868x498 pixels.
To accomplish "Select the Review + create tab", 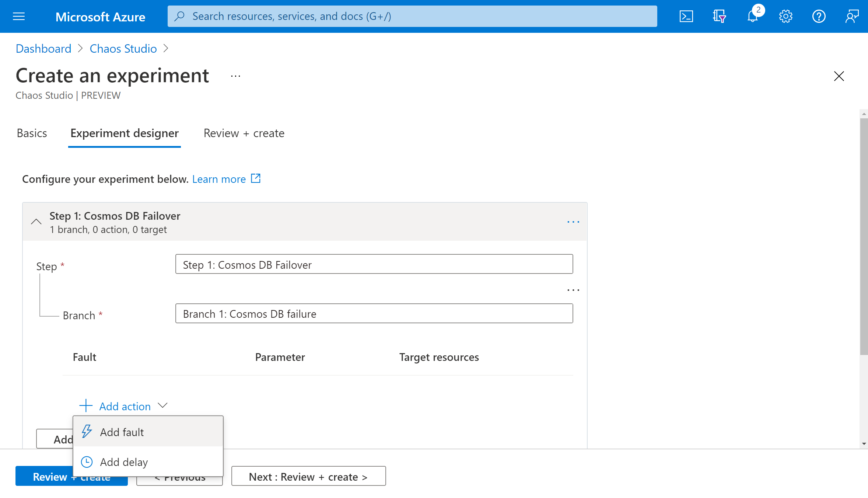I will pos(244,132).
